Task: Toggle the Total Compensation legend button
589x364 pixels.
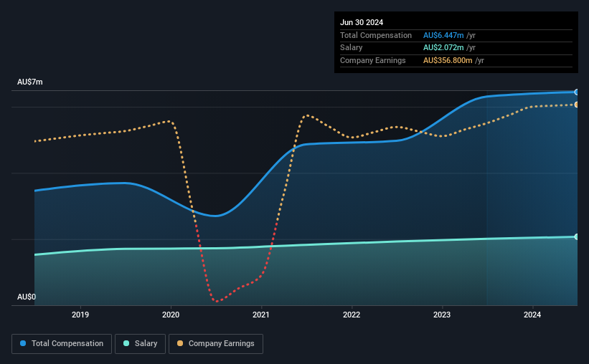Action: click(62, 344)
